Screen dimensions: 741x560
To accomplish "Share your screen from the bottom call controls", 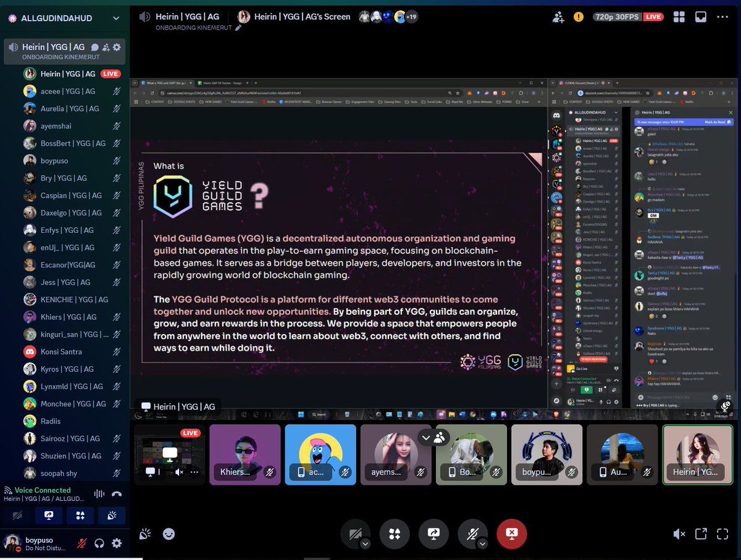I will pyautogui.click(x=433, y=534).
